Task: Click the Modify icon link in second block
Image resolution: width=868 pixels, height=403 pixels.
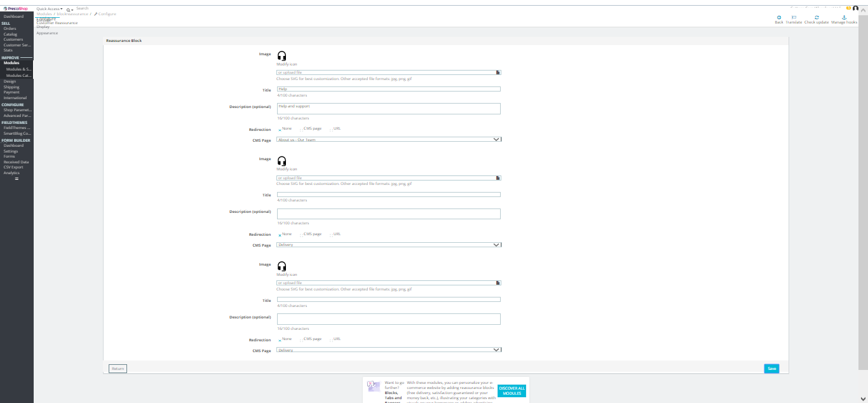Action: pos(287,169)
